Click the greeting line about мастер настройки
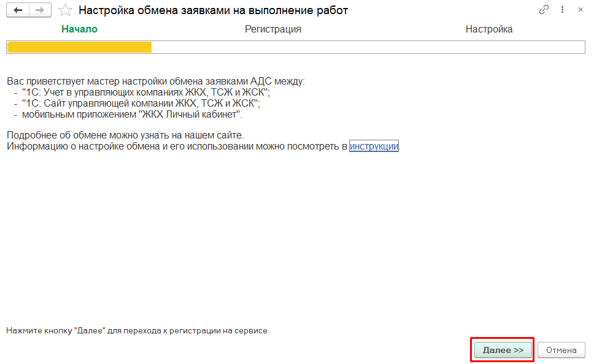 156,82
